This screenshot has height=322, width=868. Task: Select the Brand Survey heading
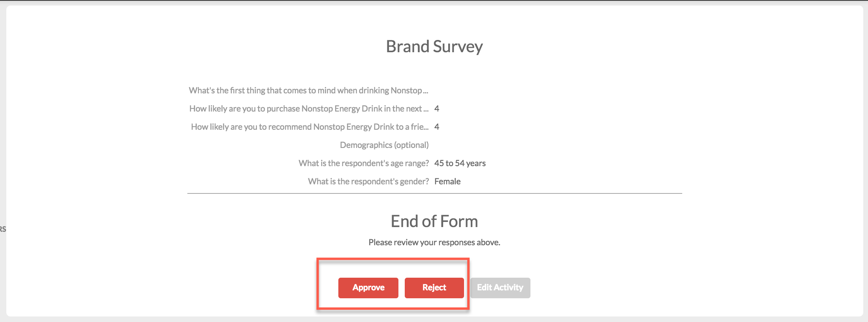(434, 47)
